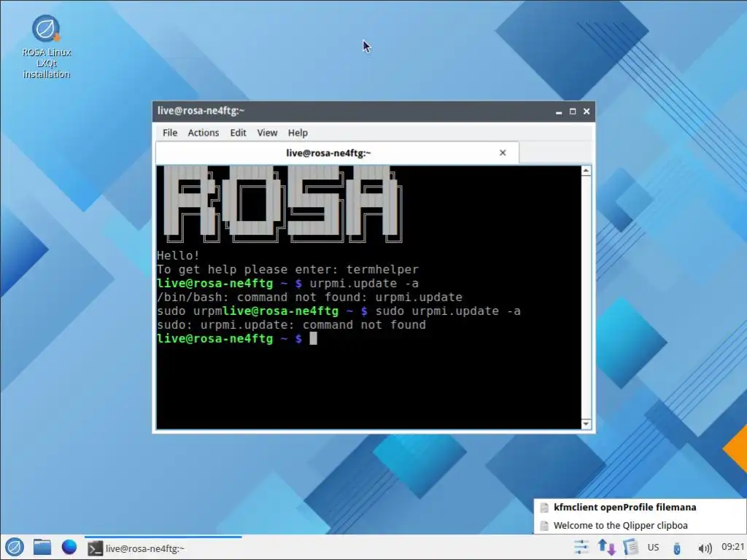
Task: Minimize the terminal window
Action: click(x=559, y=112)
